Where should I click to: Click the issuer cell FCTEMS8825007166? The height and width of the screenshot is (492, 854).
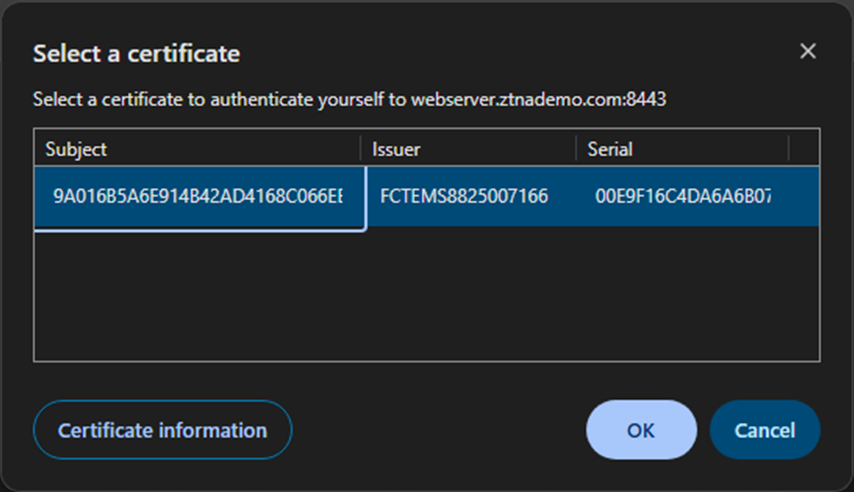(x=464, y=196)
